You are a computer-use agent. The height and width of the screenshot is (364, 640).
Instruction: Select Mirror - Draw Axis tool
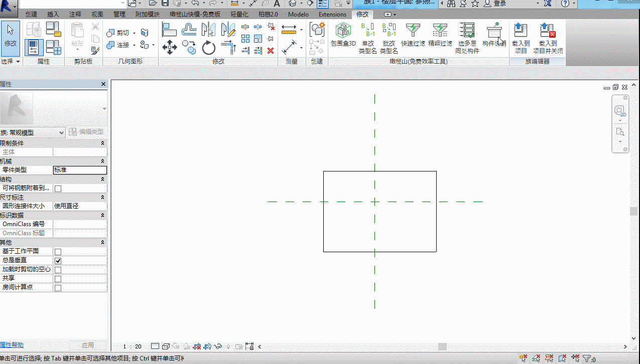228,30
